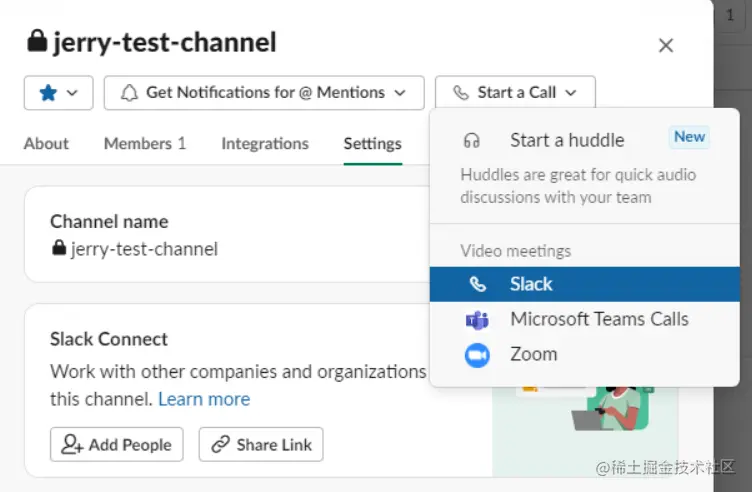The width and height of the screenshot is (752, 492).
Task: Collapse the Start a Call dropdown arrow
Action: coord(571,93)
